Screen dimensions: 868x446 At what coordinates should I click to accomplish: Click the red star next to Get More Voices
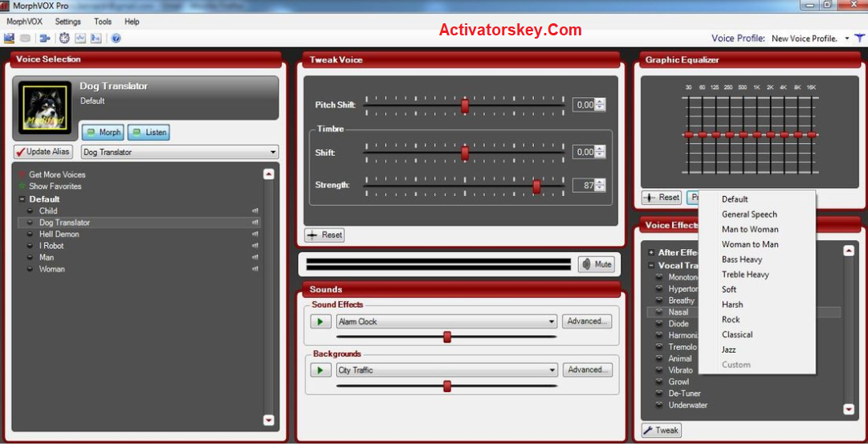tap(22, 174)
